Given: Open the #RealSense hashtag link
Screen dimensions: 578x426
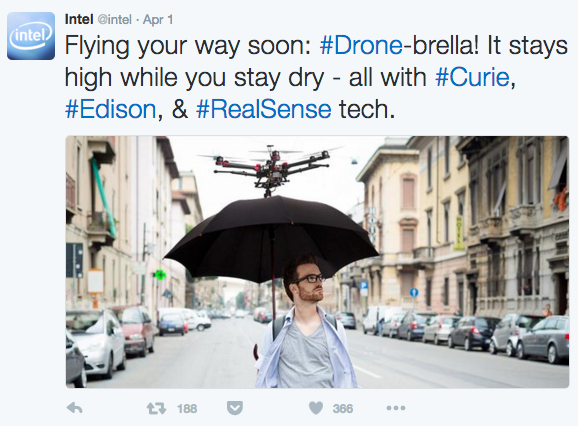Looking at the screenshot, I should (264, 110).
